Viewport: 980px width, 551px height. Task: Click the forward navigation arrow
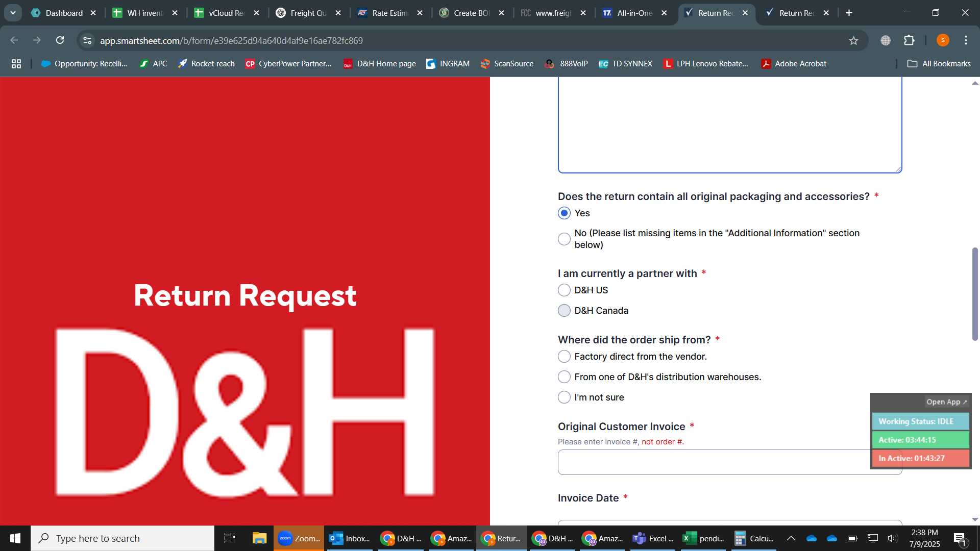pos(37,40)
